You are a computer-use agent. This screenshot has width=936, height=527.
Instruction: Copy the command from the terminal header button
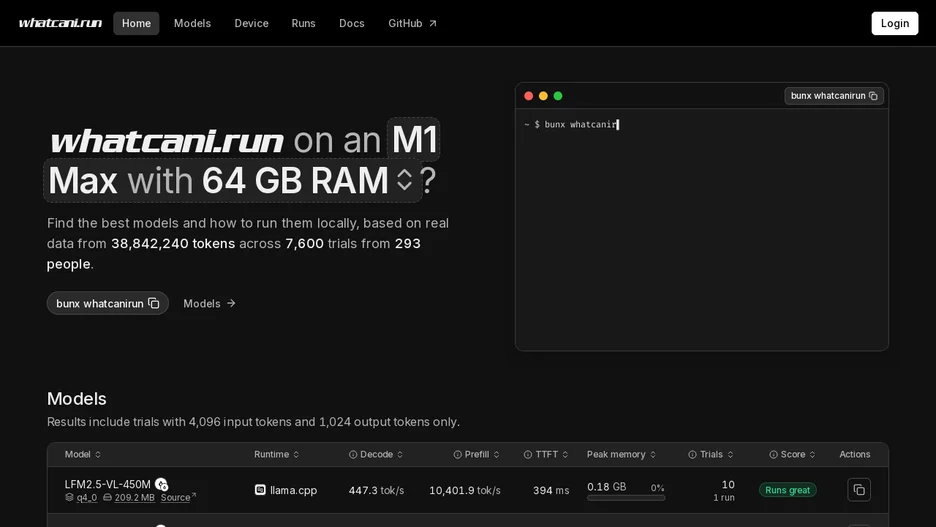[833, 95]
